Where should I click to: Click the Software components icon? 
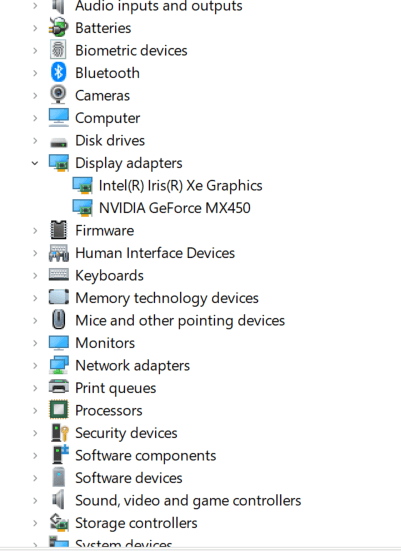click(60, 455)
